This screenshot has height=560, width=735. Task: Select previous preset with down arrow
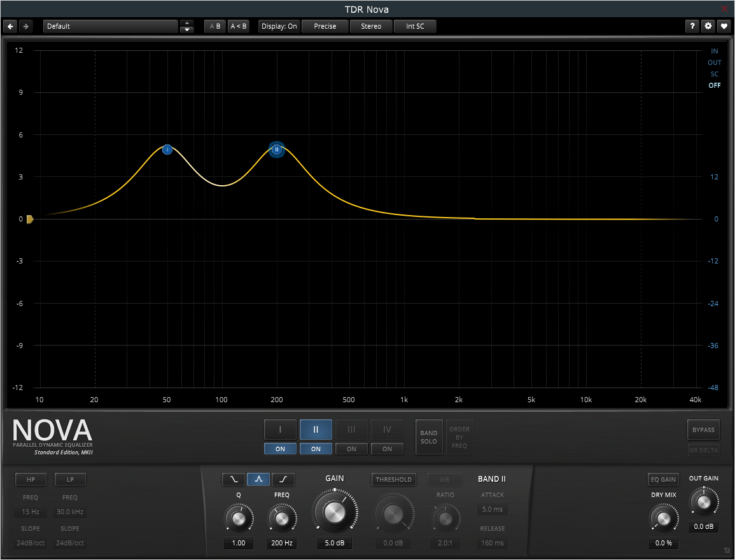coord(186,29)
